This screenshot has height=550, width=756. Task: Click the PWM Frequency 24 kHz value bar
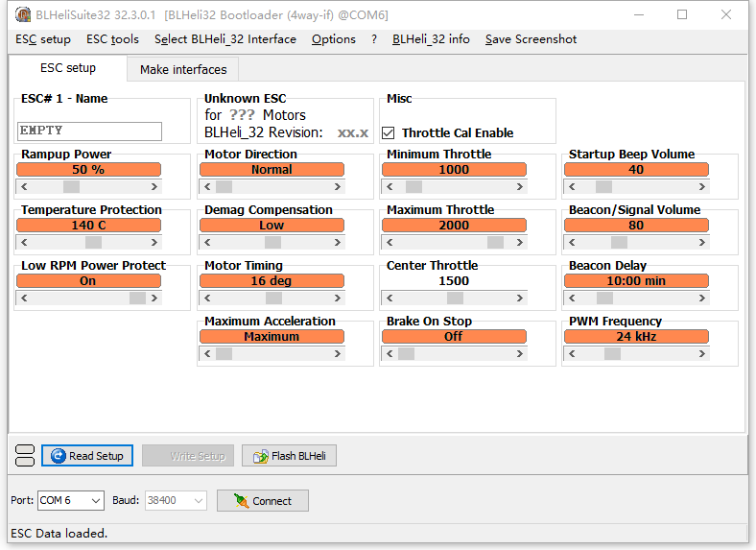(x=636, y=336)
